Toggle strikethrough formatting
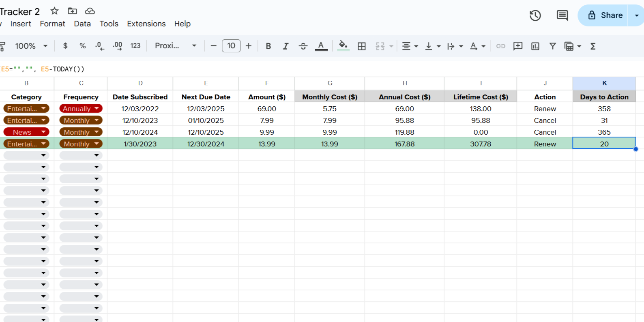 tap(303, 46)
